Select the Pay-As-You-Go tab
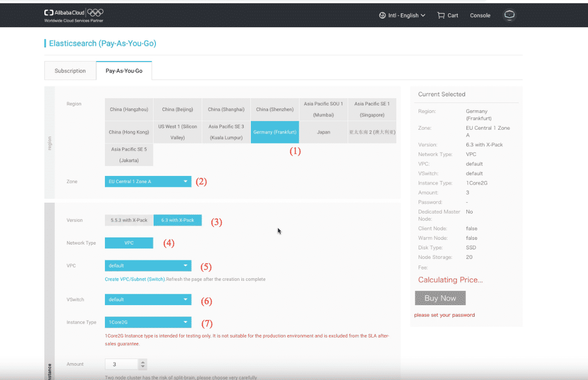Viewport: 588px width, 380px height. (x=124, y=71)
